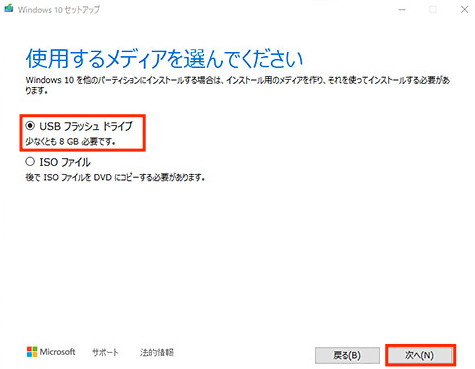475x369 pixels.
Task: Open the 法的情報 link
Action: pos(157,352)
